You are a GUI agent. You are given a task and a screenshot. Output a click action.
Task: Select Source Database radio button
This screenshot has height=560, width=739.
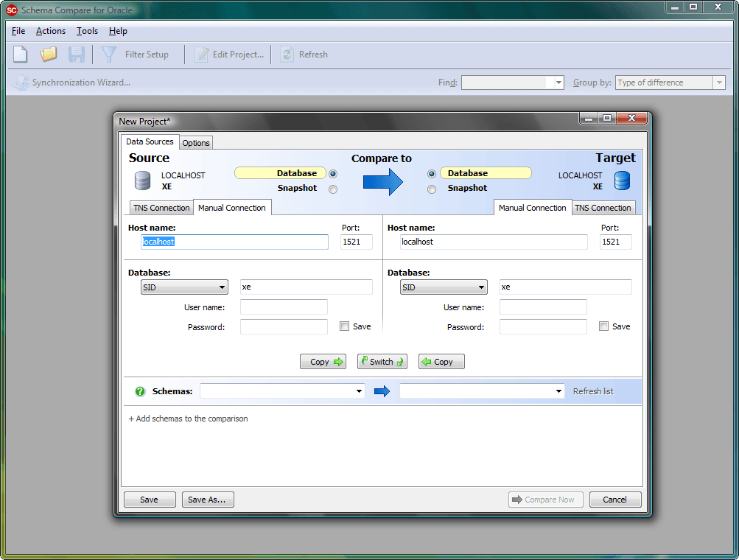(x=333, y=174)
